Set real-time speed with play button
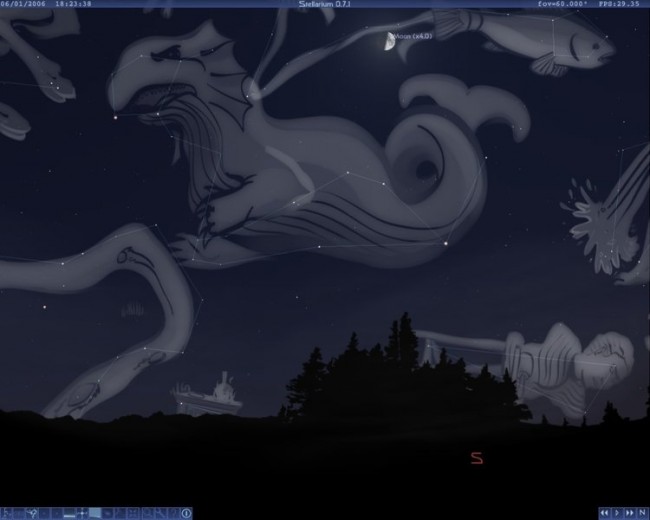Screen dimensions: 650x520 (x=617, y=513)
